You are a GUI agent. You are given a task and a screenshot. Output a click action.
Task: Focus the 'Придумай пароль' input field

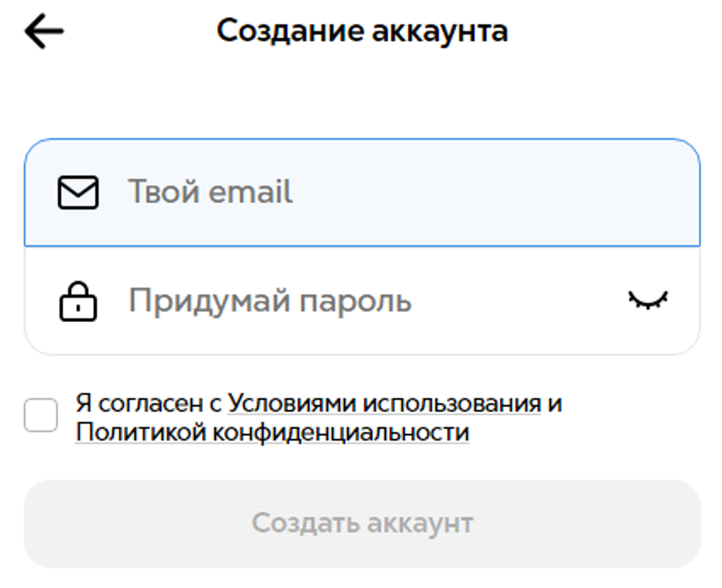(362, 300)
